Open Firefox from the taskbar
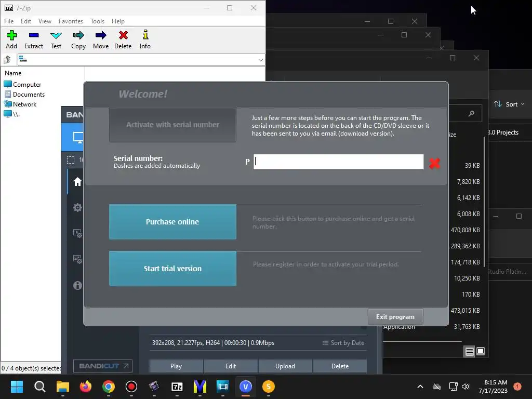Viewport: 532px width, 399px height. [86, 387]
